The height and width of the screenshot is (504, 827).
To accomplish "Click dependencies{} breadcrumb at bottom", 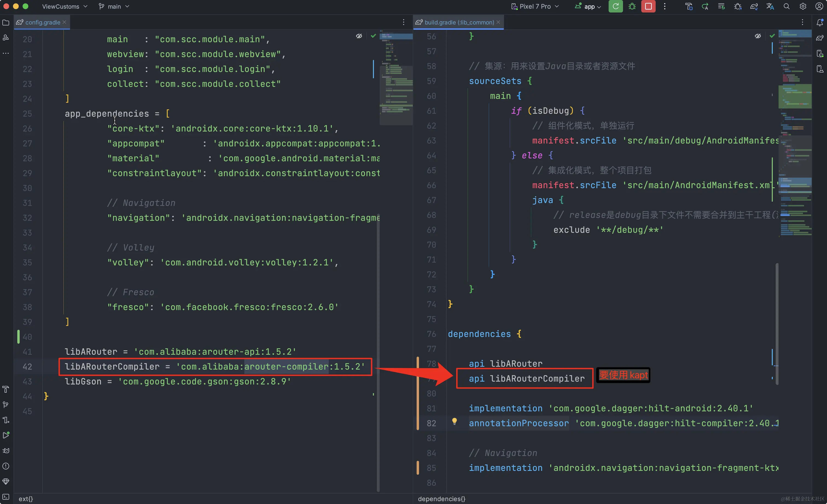I will (x=441, y=499).
